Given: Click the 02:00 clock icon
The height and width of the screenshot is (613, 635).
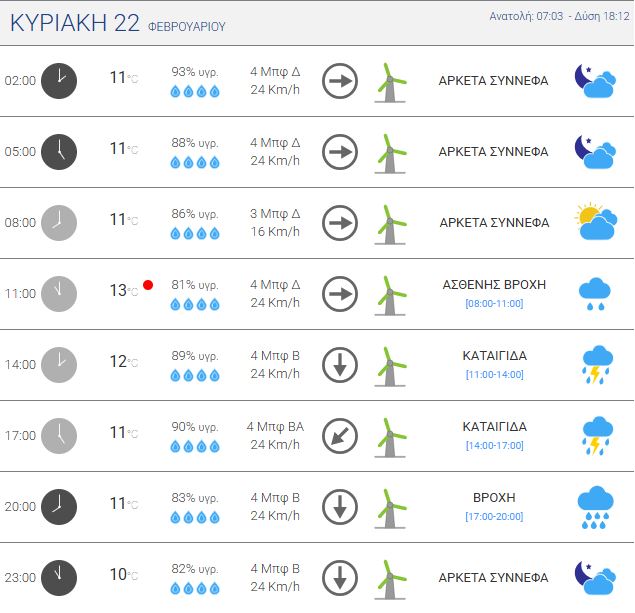Looking at the screenshot, I should click(x=59, y=81).
